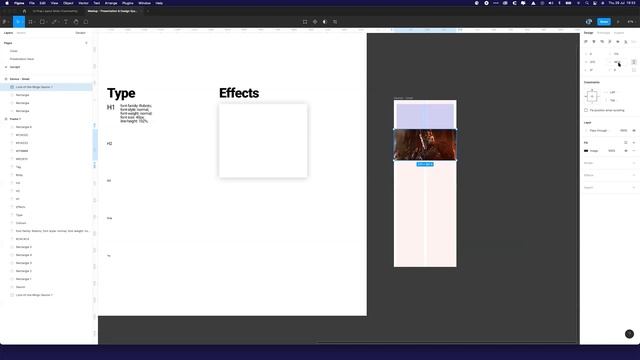Open the Plugins menu
Image resolution: width=640 pixels, height=360 pixels.
[127, 3]
